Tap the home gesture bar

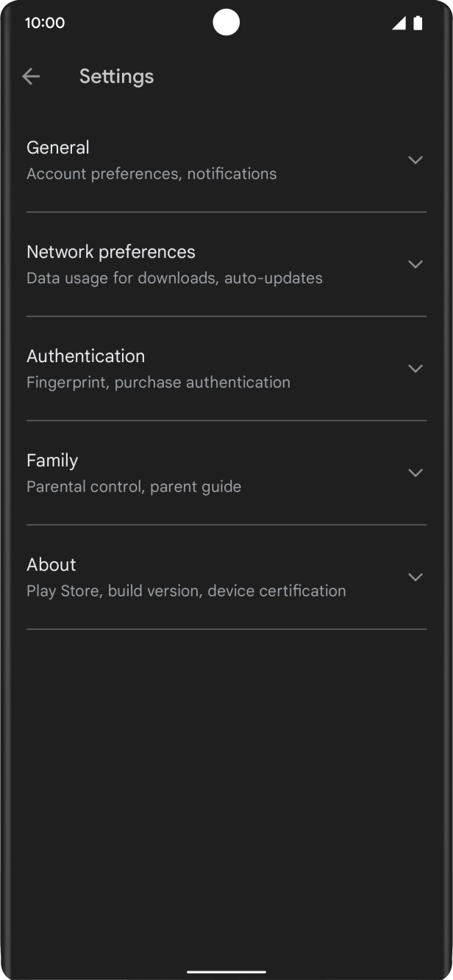tap(226, 971)
